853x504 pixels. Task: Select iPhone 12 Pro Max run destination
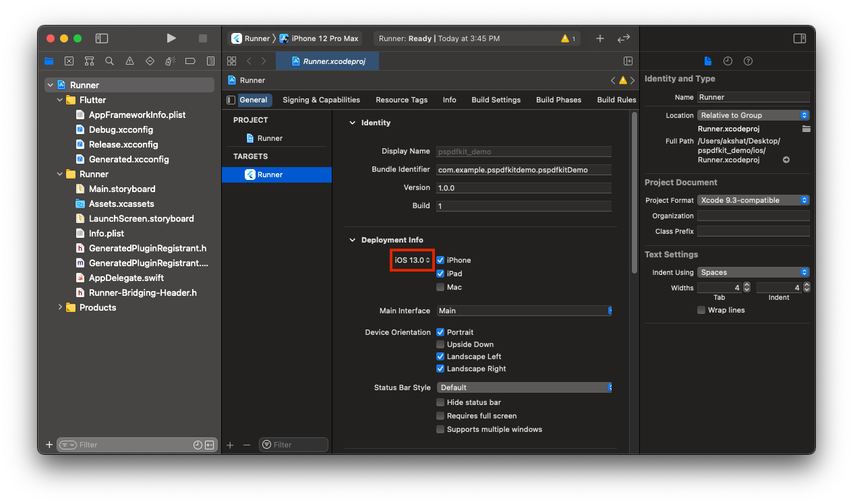[320, 38]
